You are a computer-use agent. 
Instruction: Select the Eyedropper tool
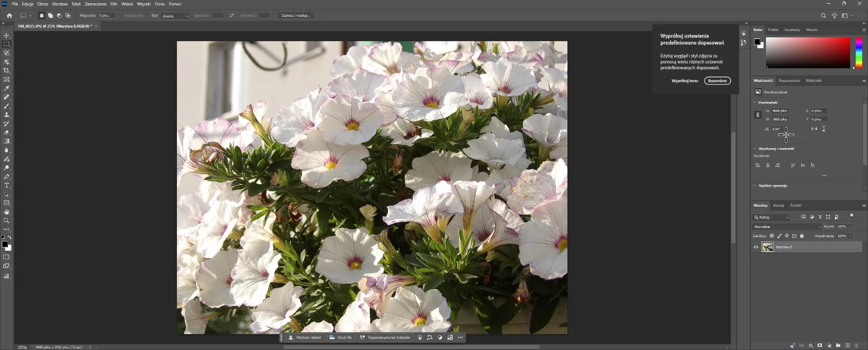coord(7,88)
